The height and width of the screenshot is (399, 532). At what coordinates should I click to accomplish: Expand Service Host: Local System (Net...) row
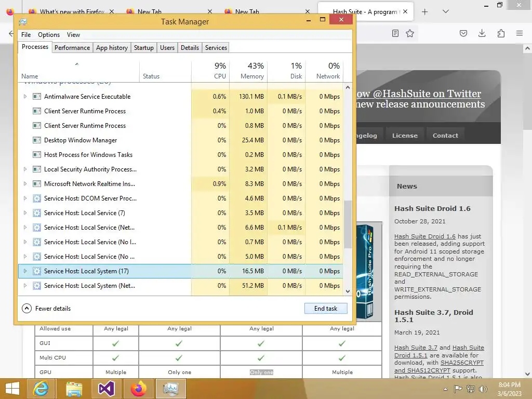coord(25,286)
